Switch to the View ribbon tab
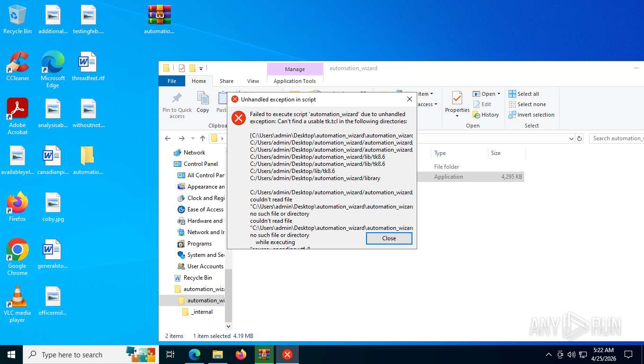This screenshot has width=644, height=364. coord(253,81)
